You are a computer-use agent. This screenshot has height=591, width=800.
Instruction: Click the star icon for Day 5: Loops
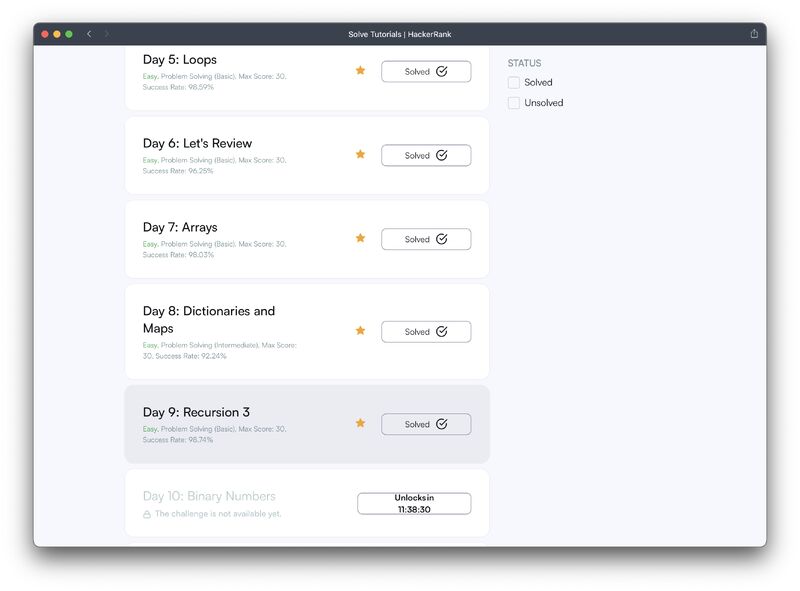click(x=360, y=70)
